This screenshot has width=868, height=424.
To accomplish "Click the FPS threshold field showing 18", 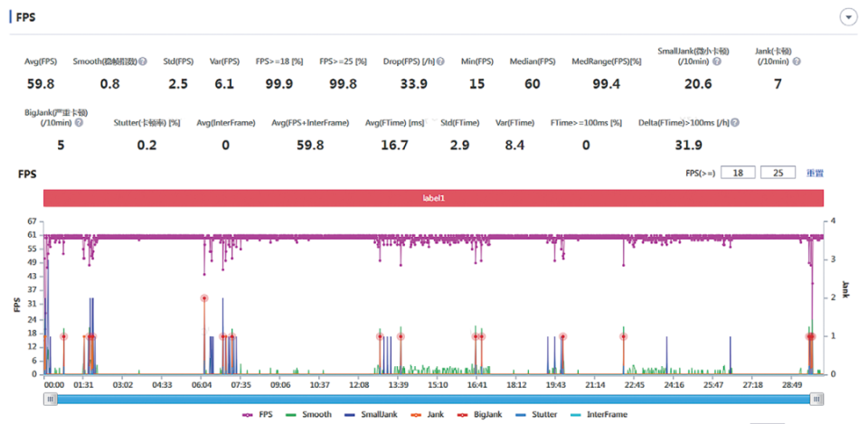I will point(739,173).
